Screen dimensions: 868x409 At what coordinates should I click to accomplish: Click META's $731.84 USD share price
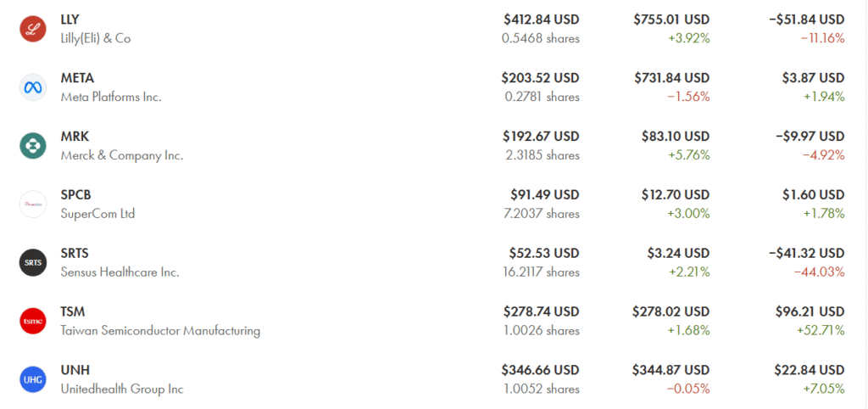(x=671, y=78)
